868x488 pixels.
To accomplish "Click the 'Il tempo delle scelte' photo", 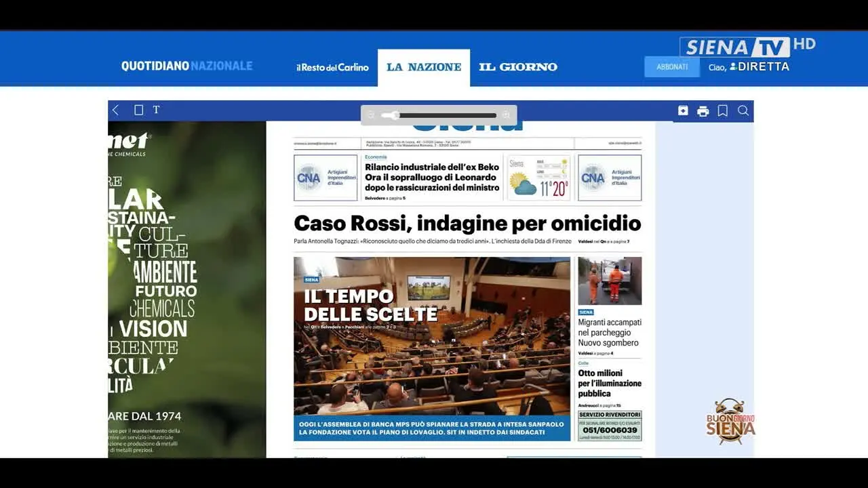I will 432,335.
